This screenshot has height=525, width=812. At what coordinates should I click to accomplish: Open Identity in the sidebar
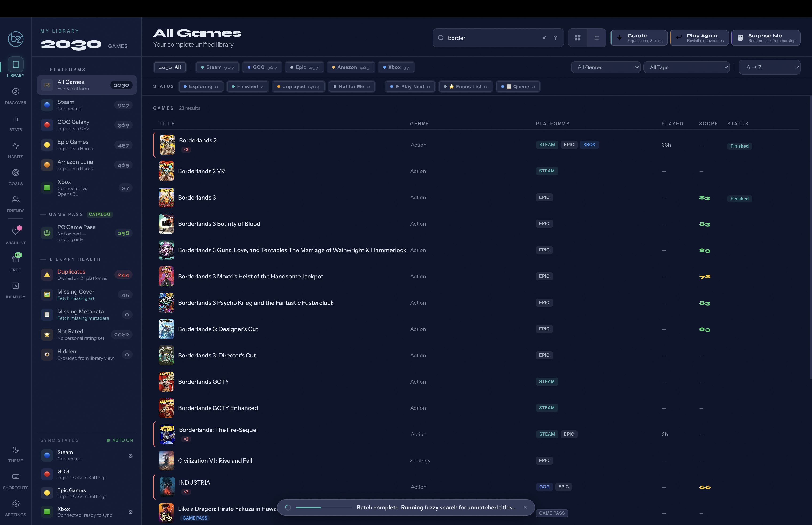click(x=16, y=286)
